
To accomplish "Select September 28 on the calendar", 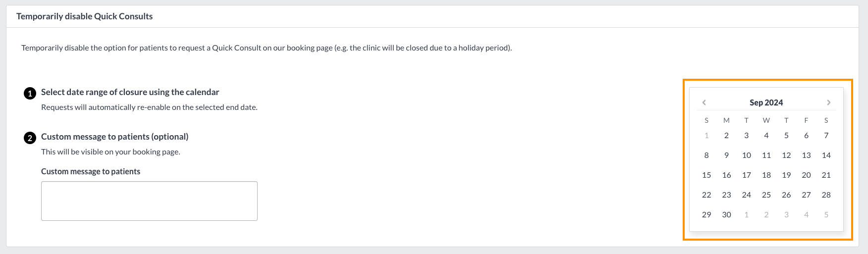I will (826, 195).
